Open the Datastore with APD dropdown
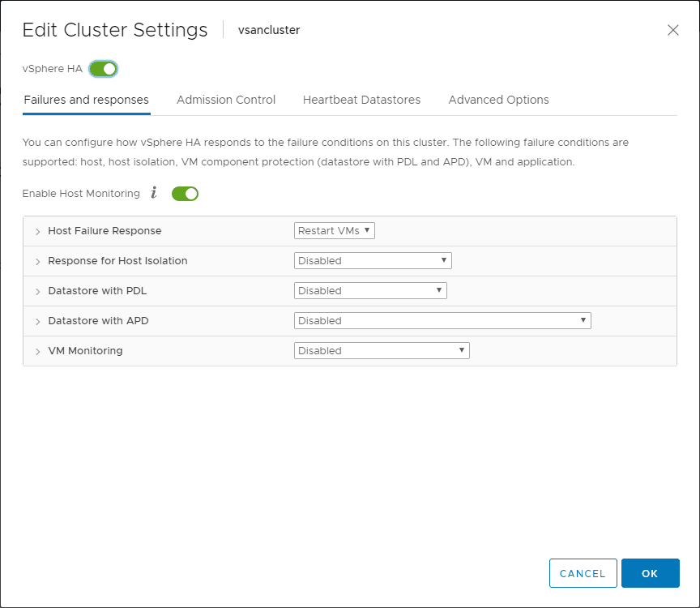Image resolution: width=700 pixels, height=608 pixels. pyautogui.click(x=442, y=321)
